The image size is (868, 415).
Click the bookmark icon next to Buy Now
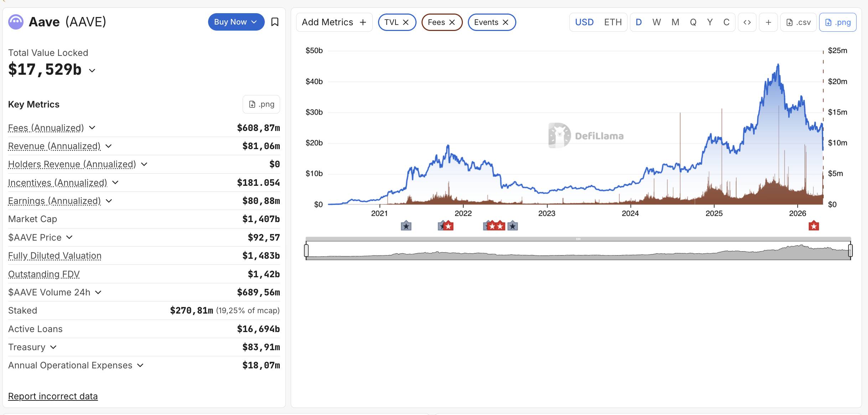tap(274, 22)
